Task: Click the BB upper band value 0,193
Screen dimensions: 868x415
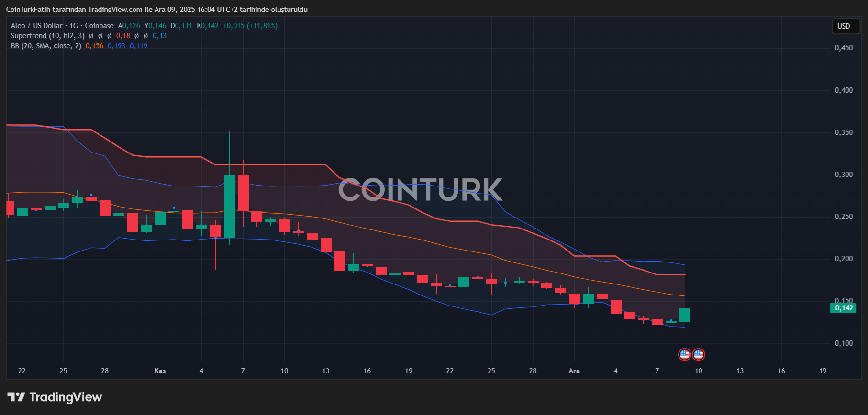Action: coord(116,46)
